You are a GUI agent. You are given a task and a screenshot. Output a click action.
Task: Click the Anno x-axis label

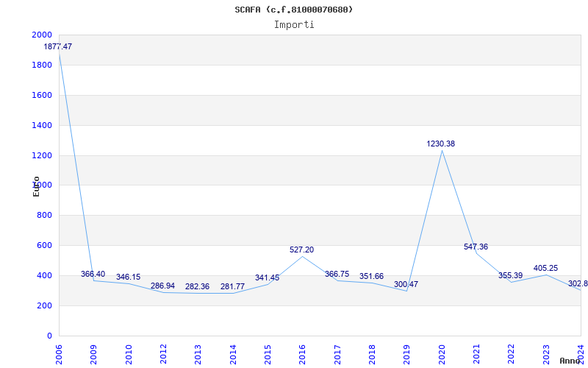coord(570,361)
